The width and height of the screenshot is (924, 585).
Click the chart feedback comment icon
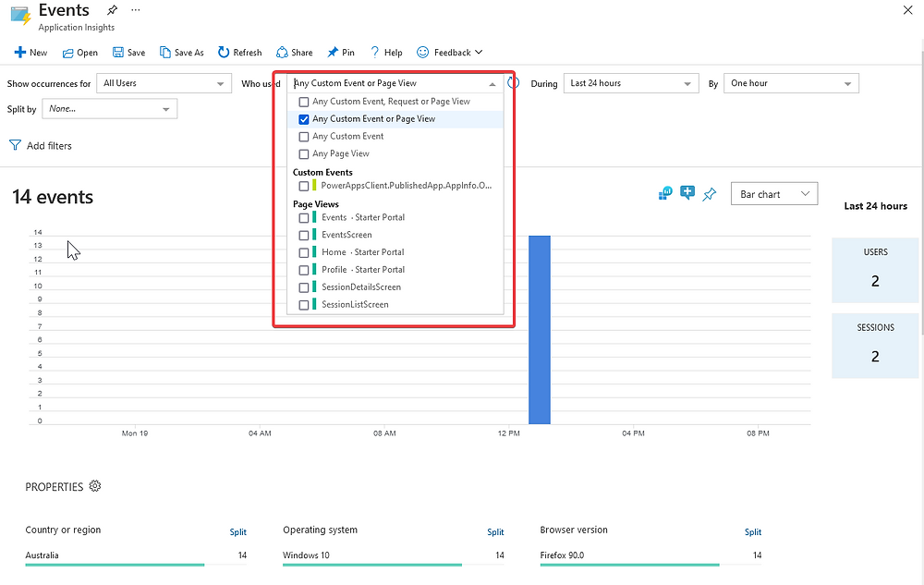click(687, 192)
